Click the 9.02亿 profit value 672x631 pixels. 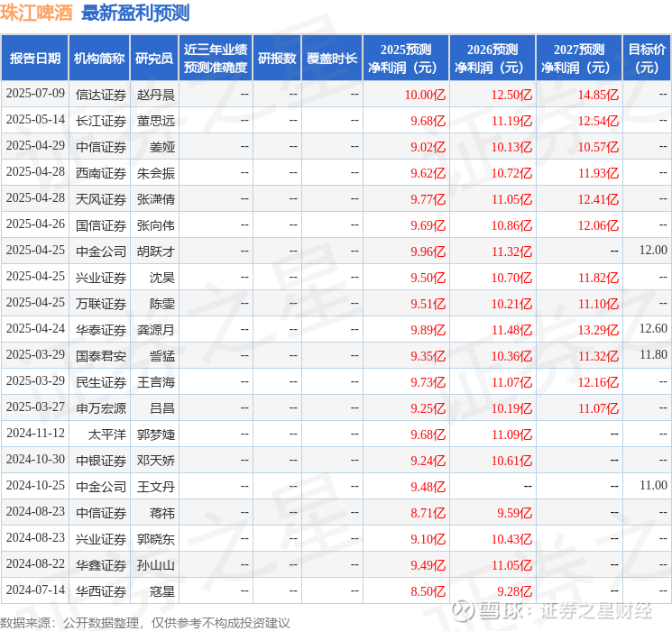pyautogui.click(x=428, y=147)
